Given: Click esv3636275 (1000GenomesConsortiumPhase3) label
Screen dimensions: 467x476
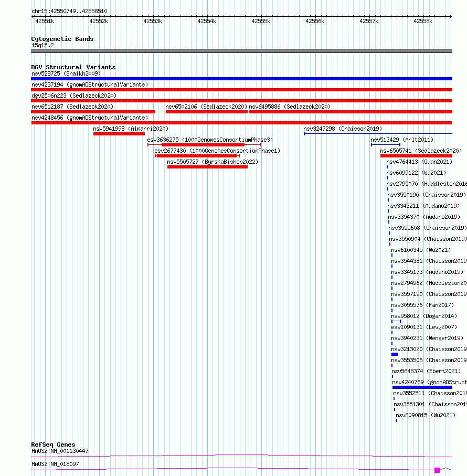Looking at the screenshot, I should tap(210, 140).
